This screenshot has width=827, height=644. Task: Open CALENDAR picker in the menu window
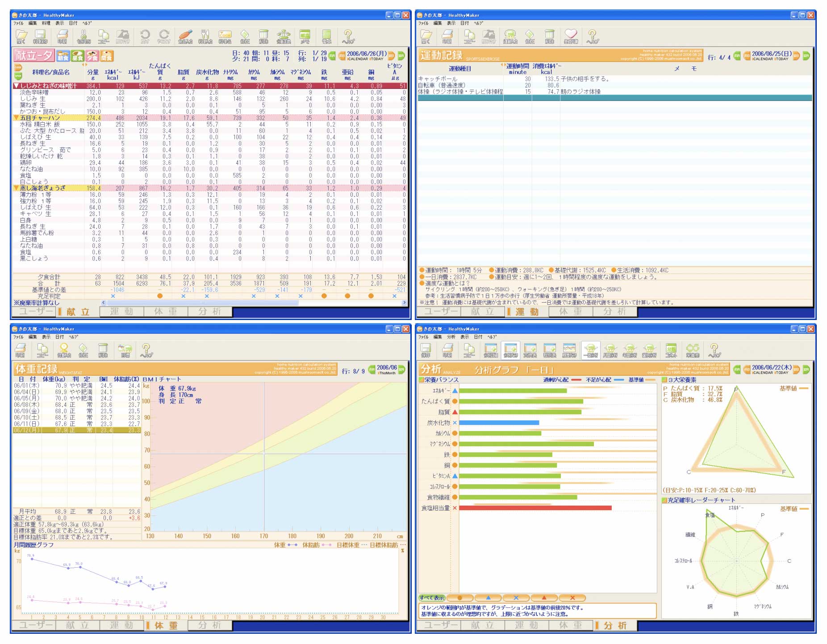coord(358,59)
